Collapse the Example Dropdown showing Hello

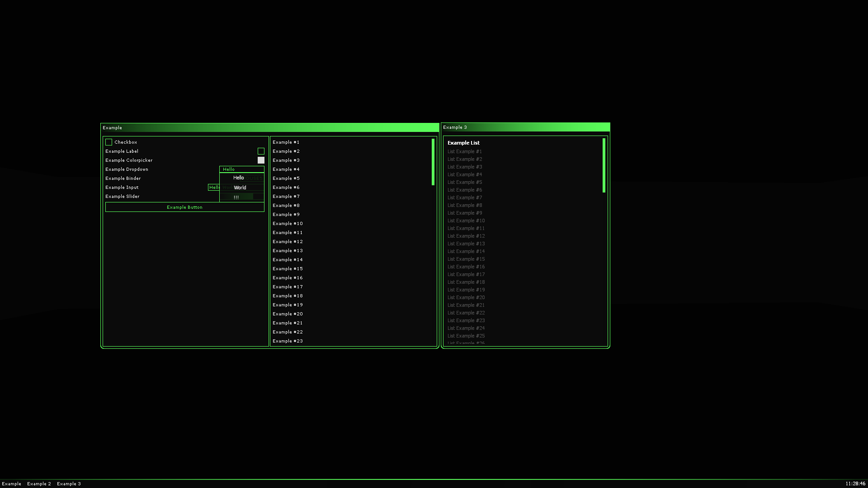coord(242,169)
